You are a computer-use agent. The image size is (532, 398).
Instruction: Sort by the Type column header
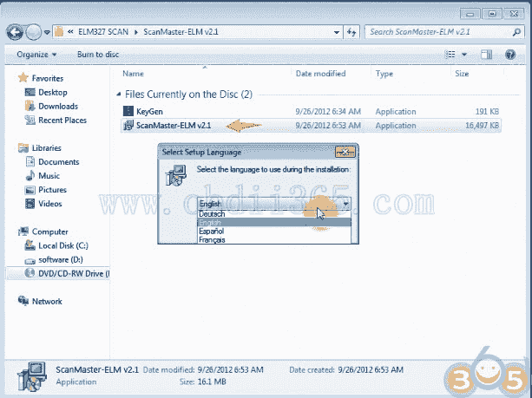(384, 74)
